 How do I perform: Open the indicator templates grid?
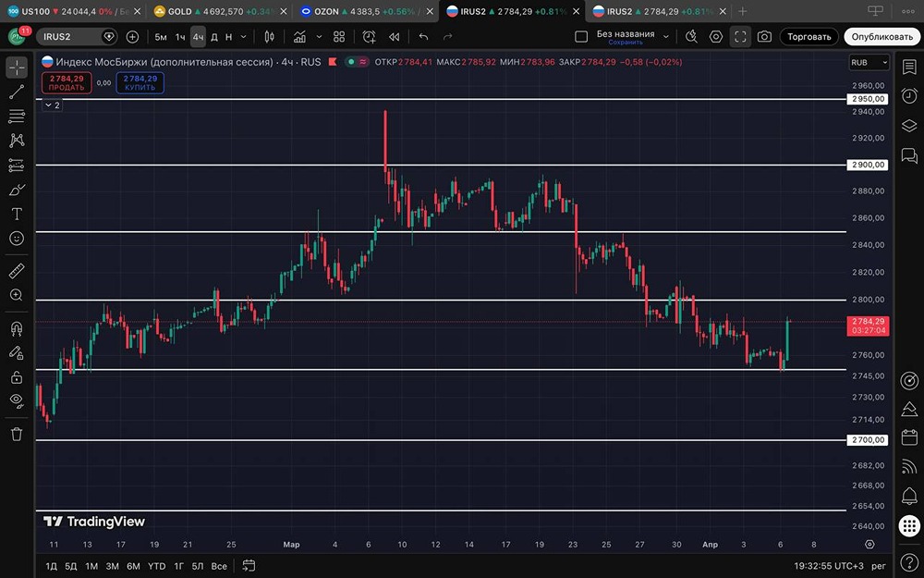click(x=339, y=37)
